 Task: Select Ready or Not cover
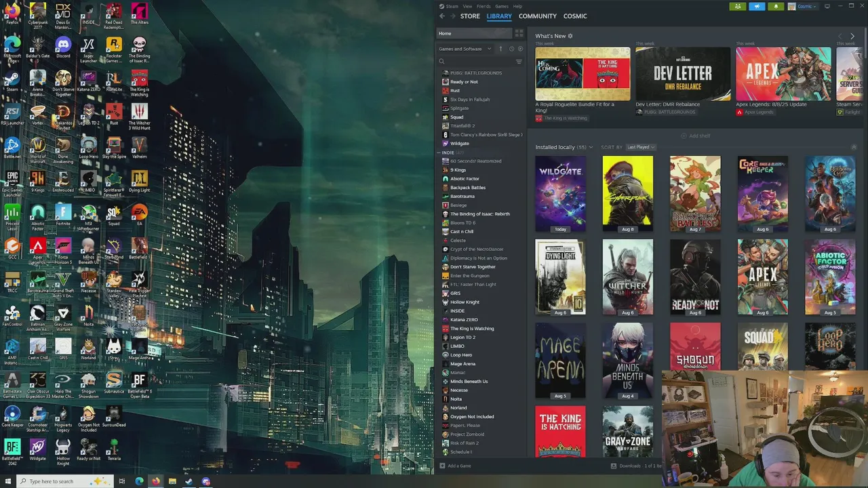[x=695, y=277]
